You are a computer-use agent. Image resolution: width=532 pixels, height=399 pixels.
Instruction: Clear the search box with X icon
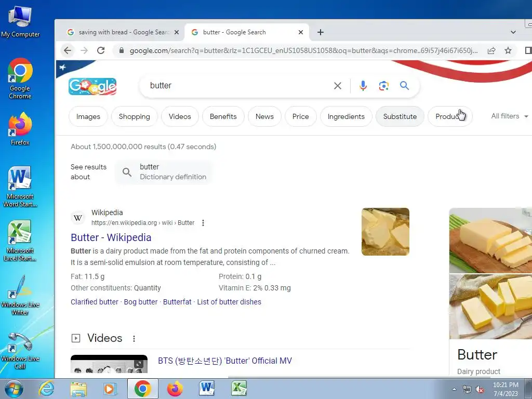pos(337,86)
